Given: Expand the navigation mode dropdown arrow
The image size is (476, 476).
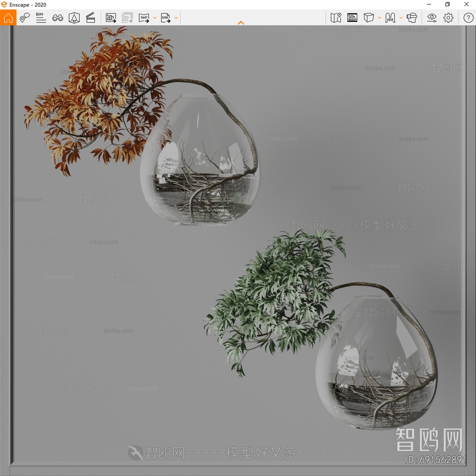Looking at the screenshot, I should (401, 18).
